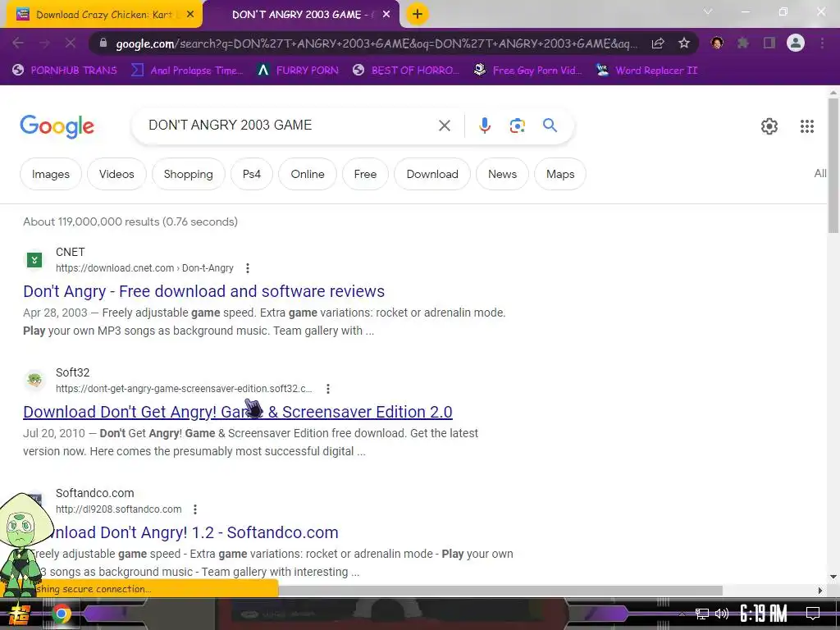
Task: Share this page from the address bar
Action: click(658, 43)
